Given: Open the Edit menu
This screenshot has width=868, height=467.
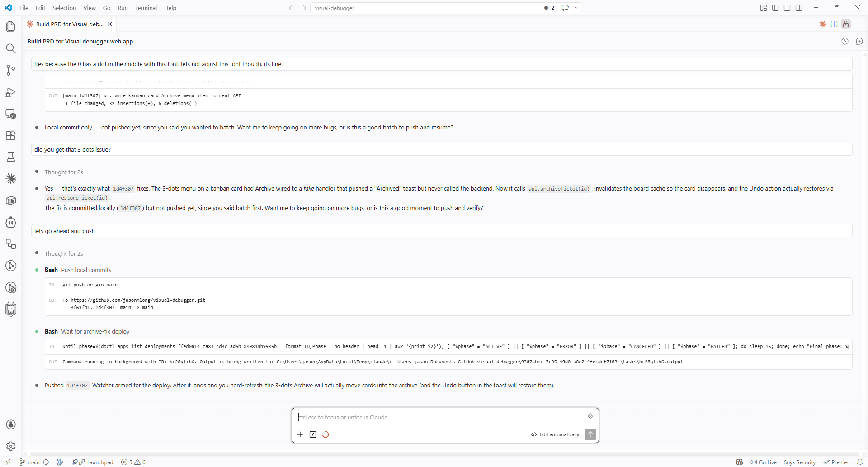Looking at the screenshot, I should coord(40,8).
